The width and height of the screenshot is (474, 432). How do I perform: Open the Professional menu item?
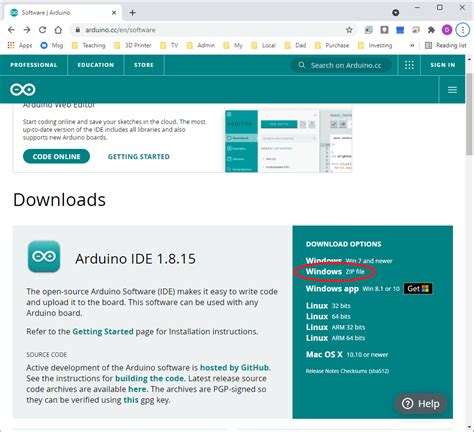[34, 65]
